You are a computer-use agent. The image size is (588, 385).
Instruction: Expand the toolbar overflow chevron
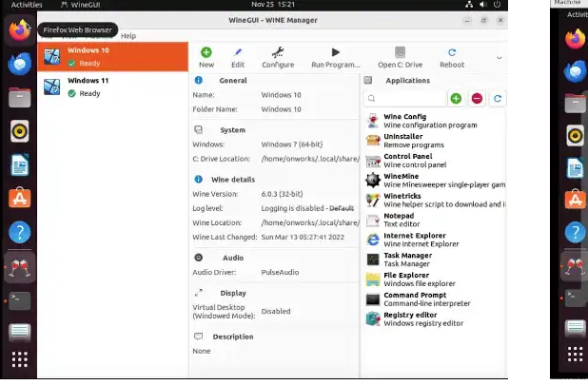point(500,58)
